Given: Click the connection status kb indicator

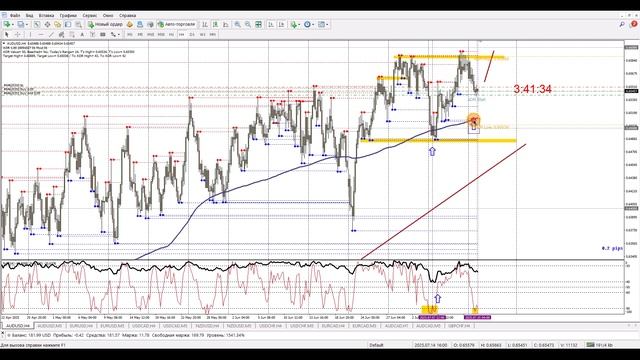Looking at the screenshot, I should (599, 345).
